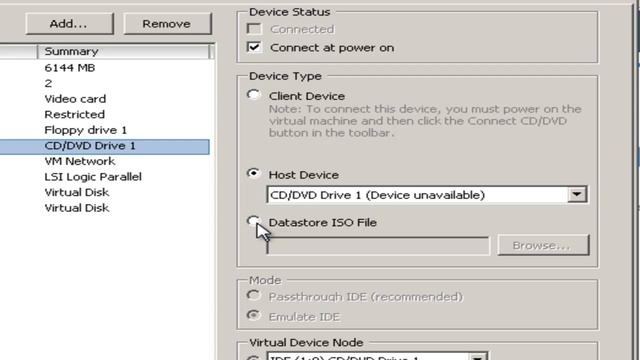640x360 pixels.
Task: Click the Datastore ISO file path field
Action: click(x=378, y=246)
